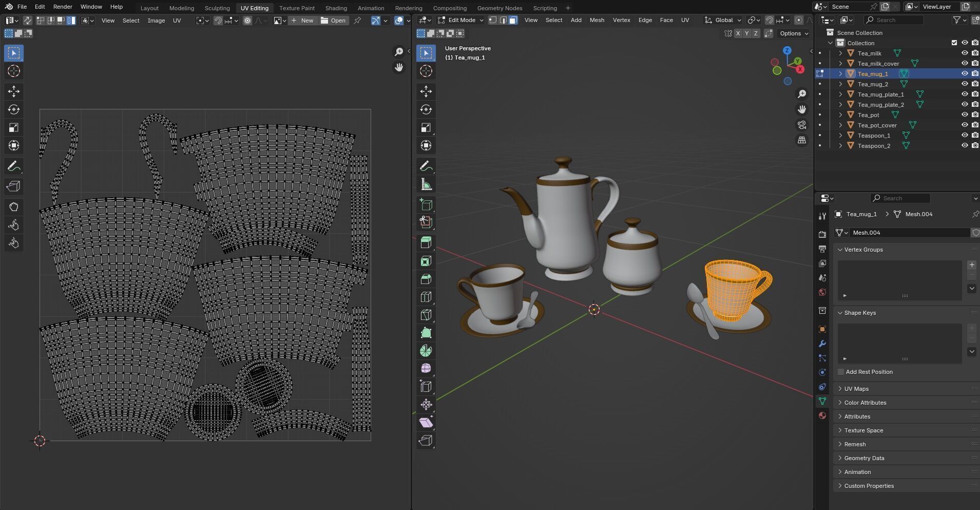
Task: Select the Extrude Region tool
Action: coord(426,242)
